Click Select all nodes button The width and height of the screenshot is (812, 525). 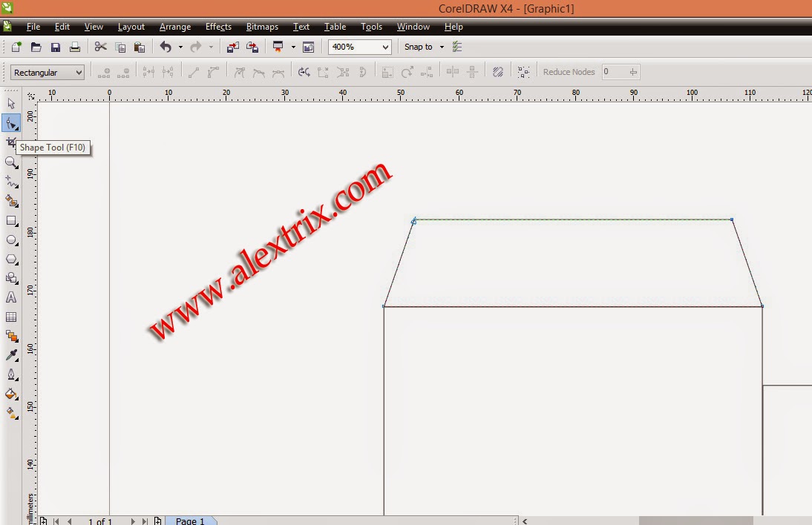(523, 73)
